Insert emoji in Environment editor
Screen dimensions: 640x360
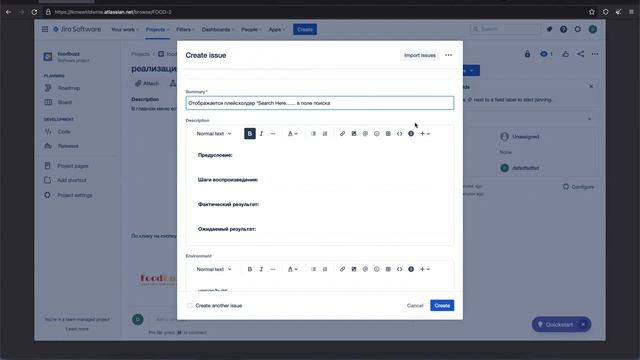pyautogui.click(x=377, y=269)
